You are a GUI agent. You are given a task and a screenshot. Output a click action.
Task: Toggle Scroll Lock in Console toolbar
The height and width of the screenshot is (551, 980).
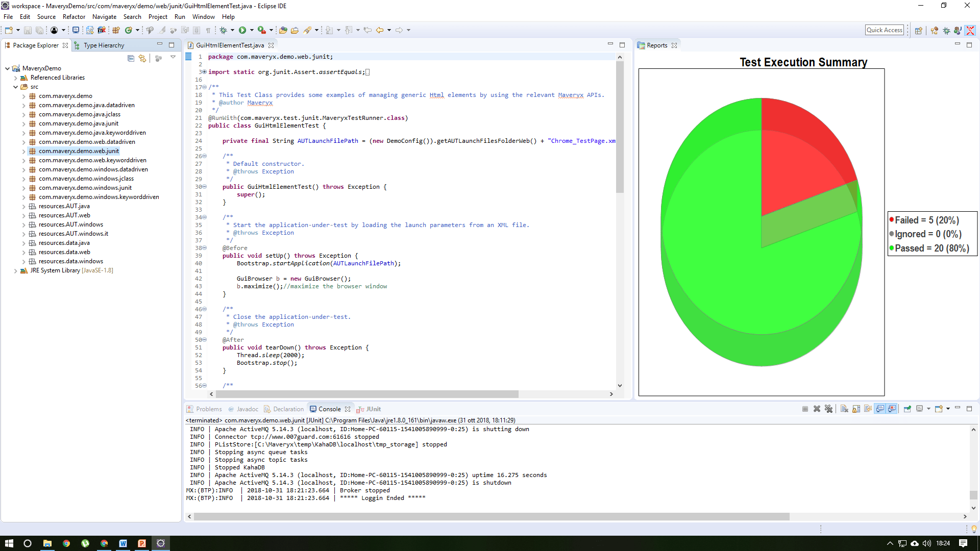pyautogui.click(x=856, y=409)
